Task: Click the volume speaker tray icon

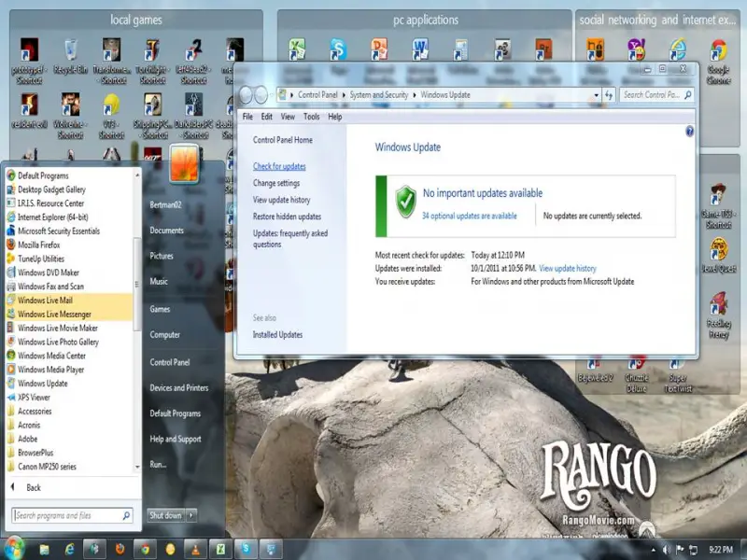Action: point(666,550)
